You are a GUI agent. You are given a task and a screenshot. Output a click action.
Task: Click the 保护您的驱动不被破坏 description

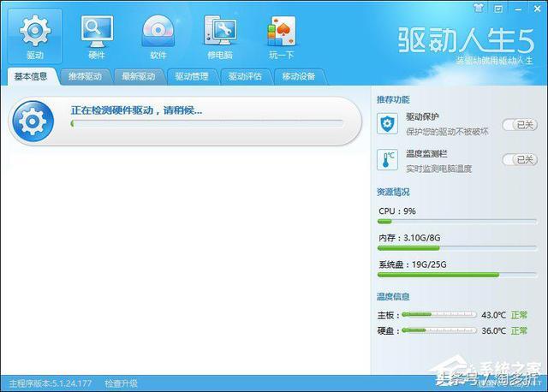(447, 132)
